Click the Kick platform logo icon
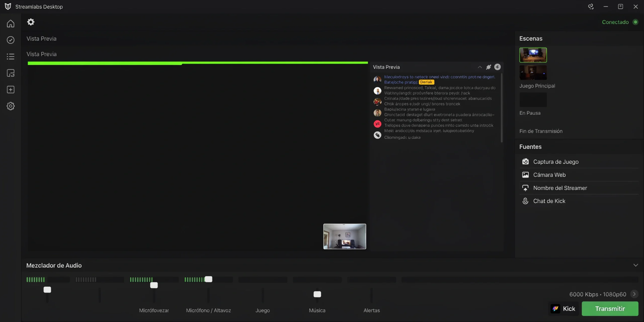644x322 pixels. click(555, 308)
